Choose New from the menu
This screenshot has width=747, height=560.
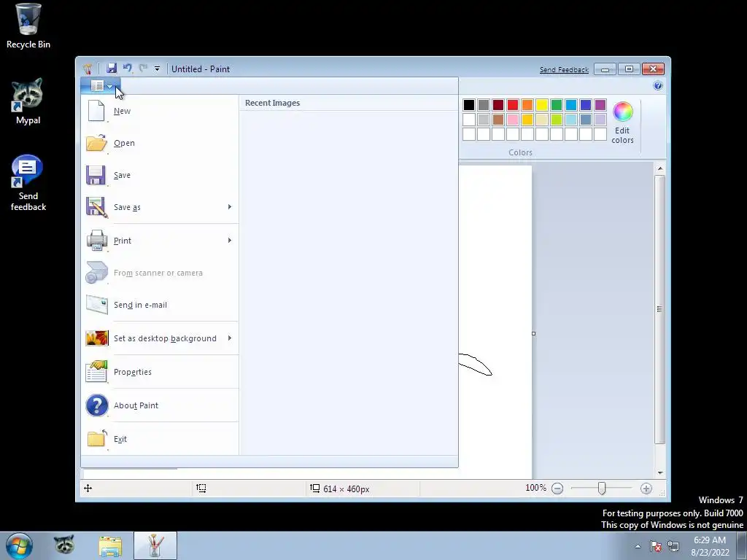tap(160, 111)
